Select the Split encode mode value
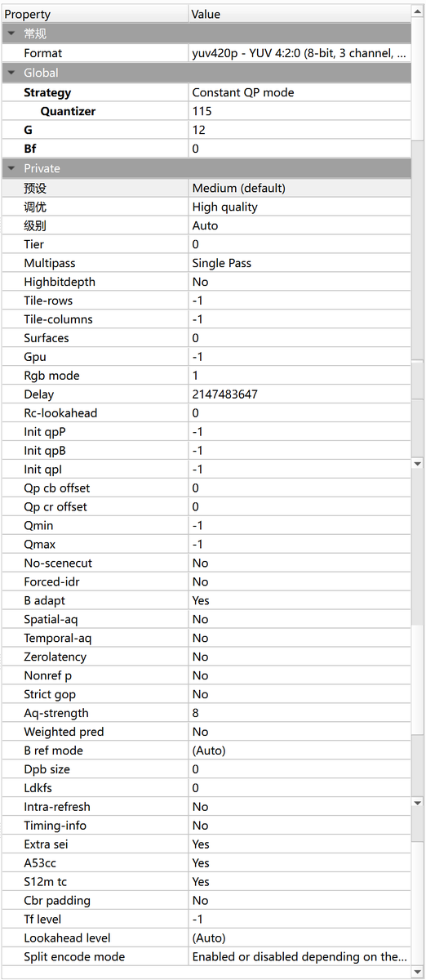The width and height of the screenshot is (426, 980). [300, 956]
